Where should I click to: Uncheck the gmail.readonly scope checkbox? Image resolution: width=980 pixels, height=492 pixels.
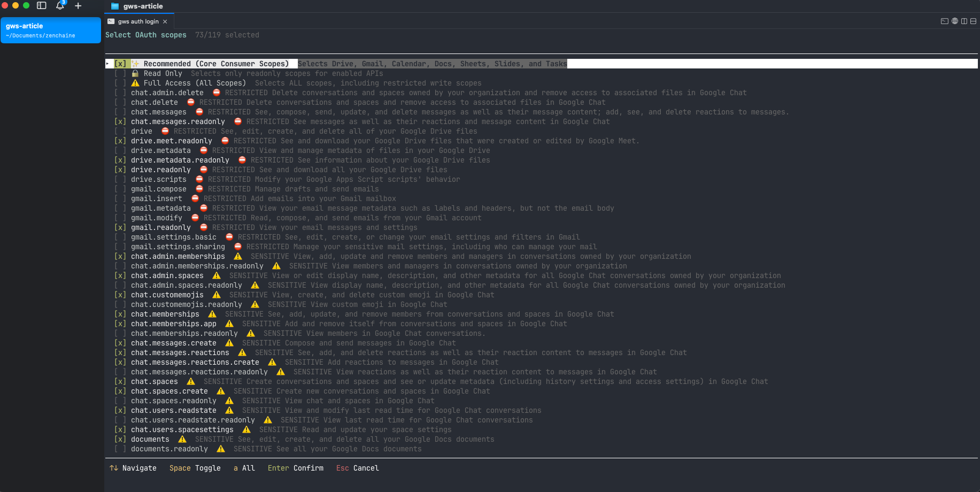coord(120,228)
